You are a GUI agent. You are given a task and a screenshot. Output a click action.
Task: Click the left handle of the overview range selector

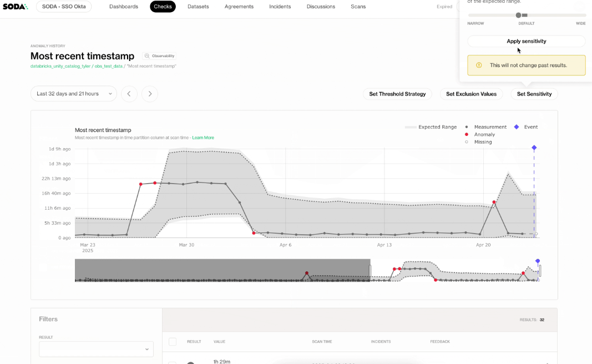(370, 270)
